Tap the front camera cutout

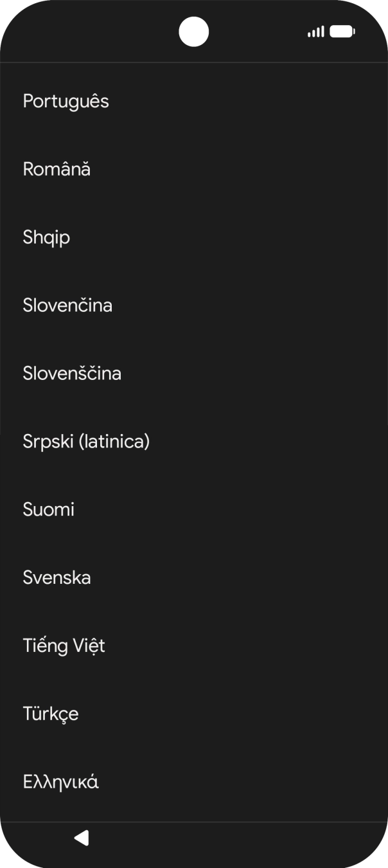click(193, 32)
